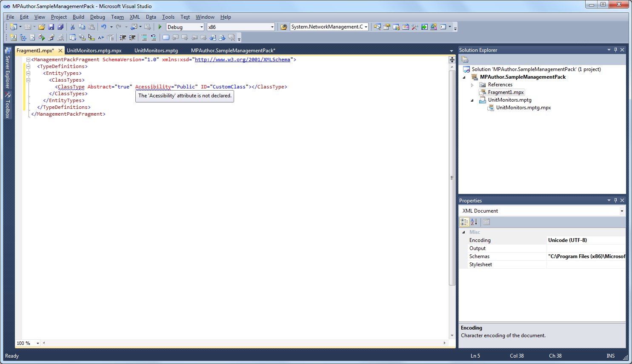Open the active files tab list dropdown
632x364 pixels.
pos(452,51)
